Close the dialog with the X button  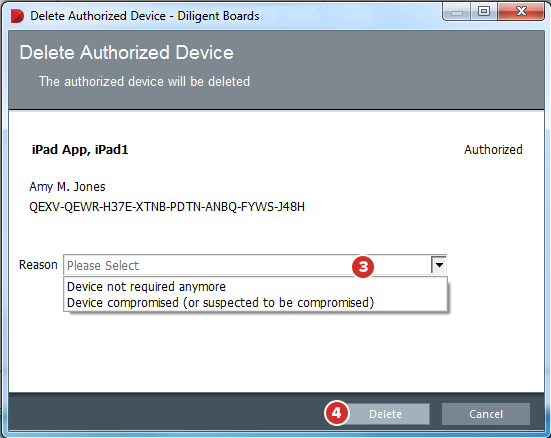pyautogui.click(x=521, y=12)
